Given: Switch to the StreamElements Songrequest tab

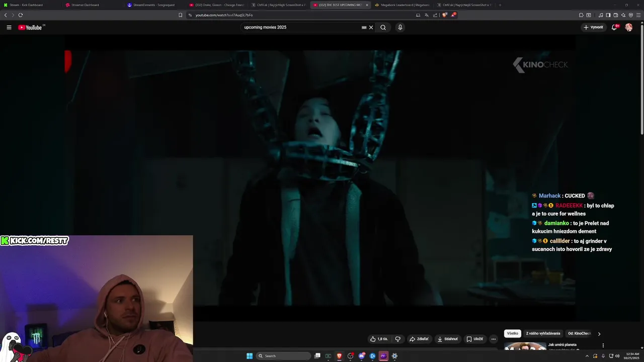Looking at the screenshot, I should pyautogui.click(x=154, y=5).
